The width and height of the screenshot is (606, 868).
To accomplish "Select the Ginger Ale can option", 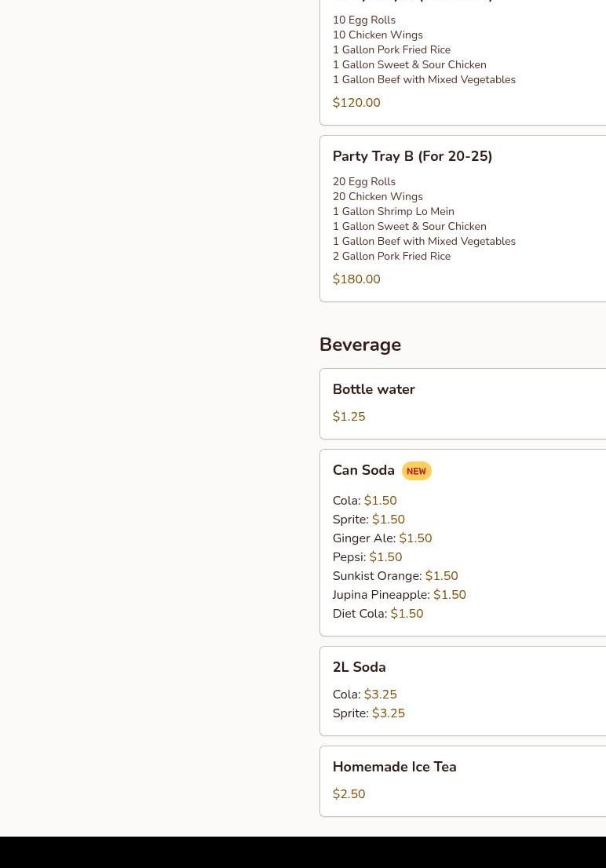I will click(381, 538).
